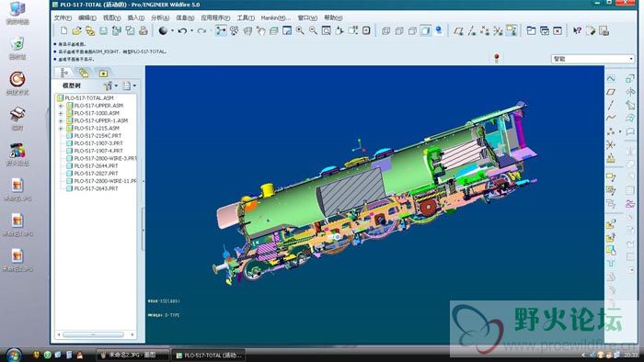Click the datum coordinate system tool in right toolbar
The height and width of the screenshot is (362, 644).
coord(611,144)
